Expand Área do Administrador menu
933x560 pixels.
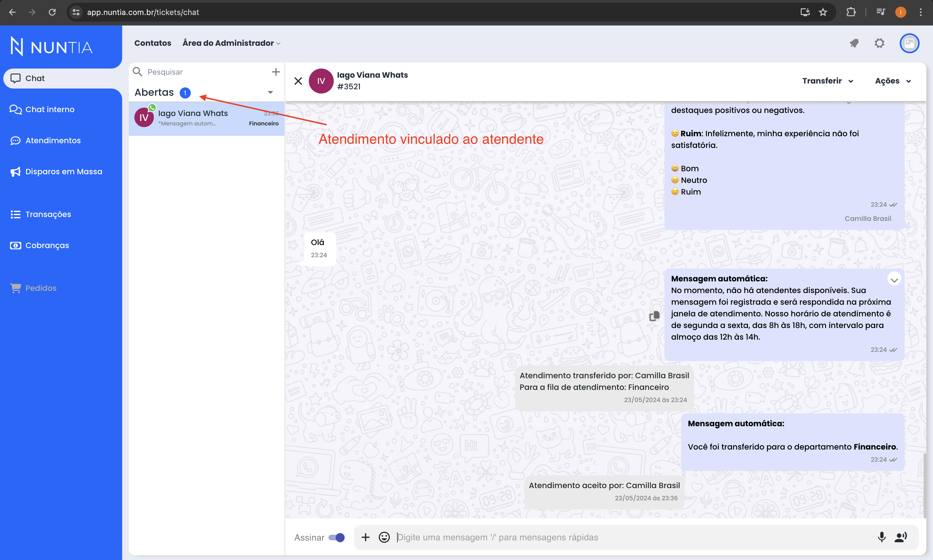click(232, 43)
